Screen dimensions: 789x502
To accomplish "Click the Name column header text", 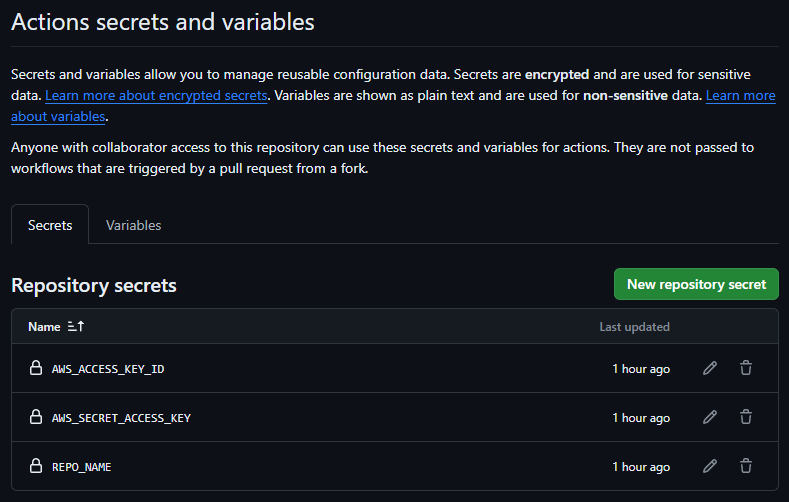I will [x=44, y=327].
